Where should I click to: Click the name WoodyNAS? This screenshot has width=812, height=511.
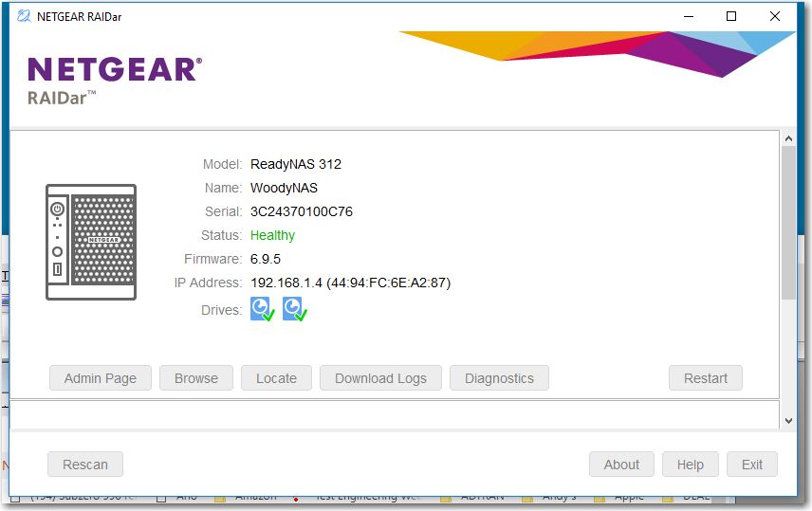coord(284,188)
